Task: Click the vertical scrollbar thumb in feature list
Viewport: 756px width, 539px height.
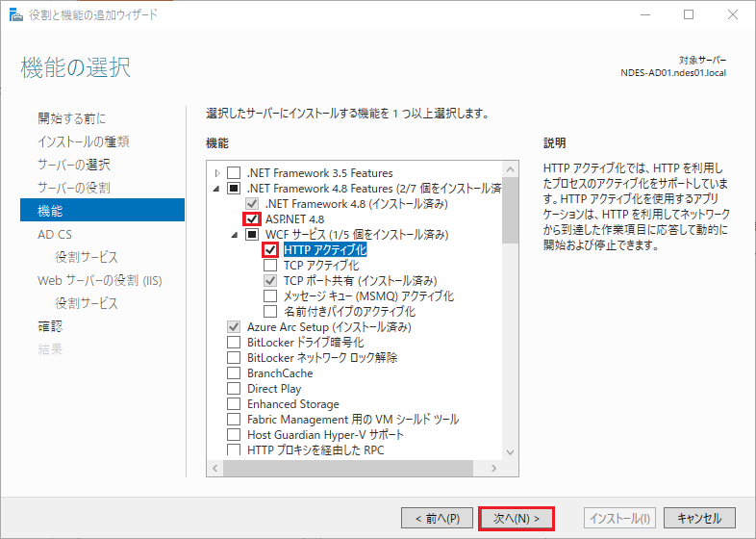Action: (x=510, y=211)
